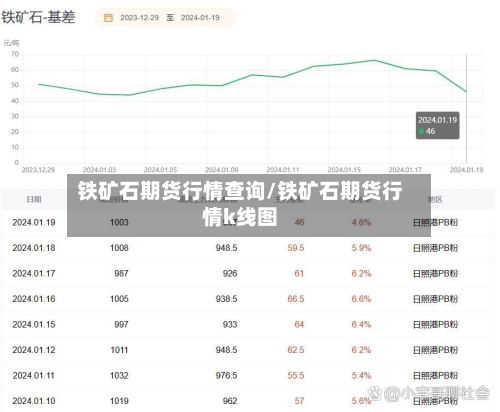Click the chart tooltip showing 2024.01.19 value 46
The image size is (500, 412).
[x=438, y=125]
